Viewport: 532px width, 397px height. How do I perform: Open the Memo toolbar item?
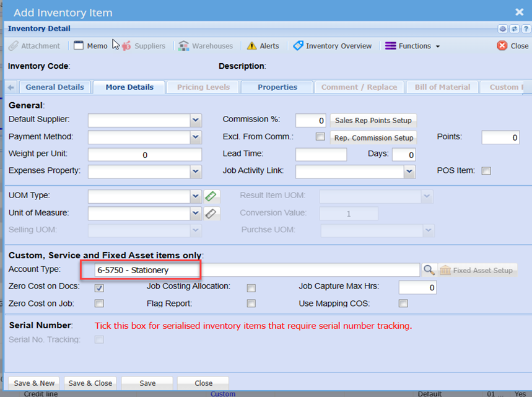90,46
